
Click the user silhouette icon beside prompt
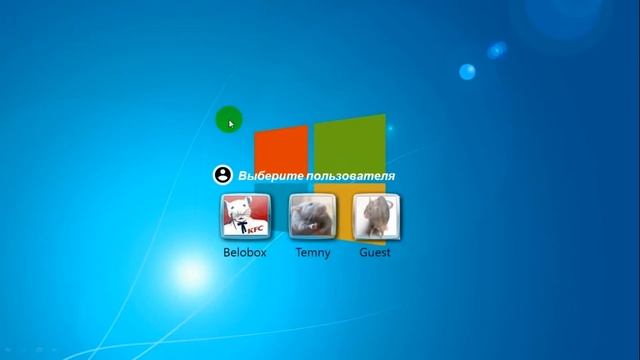click(223, 175)
